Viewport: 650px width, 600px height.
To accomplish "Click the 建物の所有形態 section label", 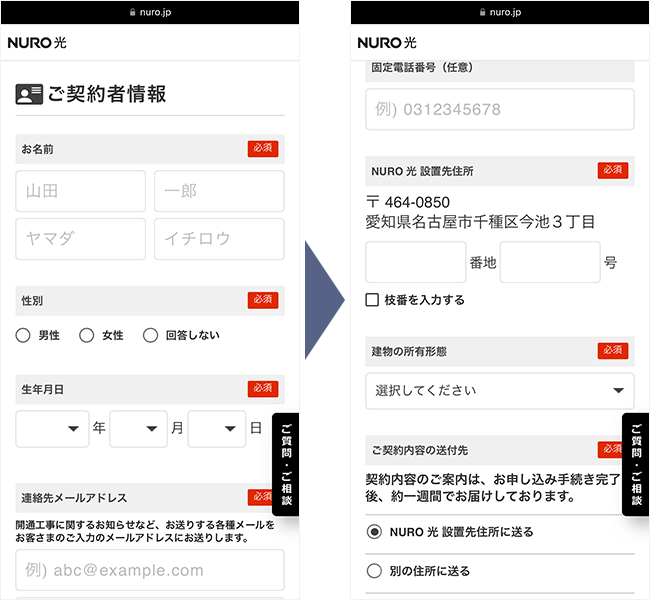I will pos(409,352).
